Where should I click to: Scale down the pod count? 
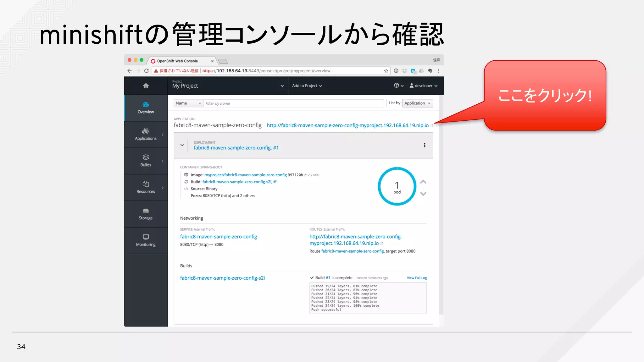(423, 194)
